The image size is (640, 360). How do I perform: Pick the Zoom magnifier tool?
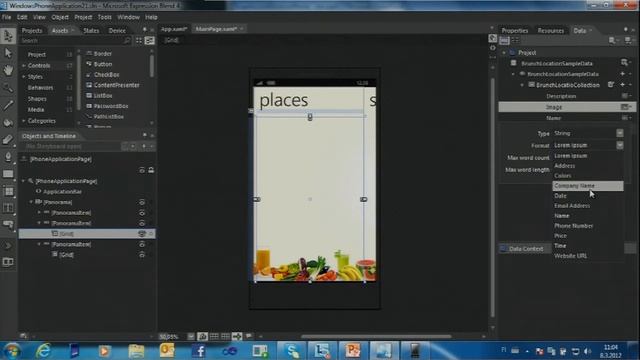(x=8, y=87)
